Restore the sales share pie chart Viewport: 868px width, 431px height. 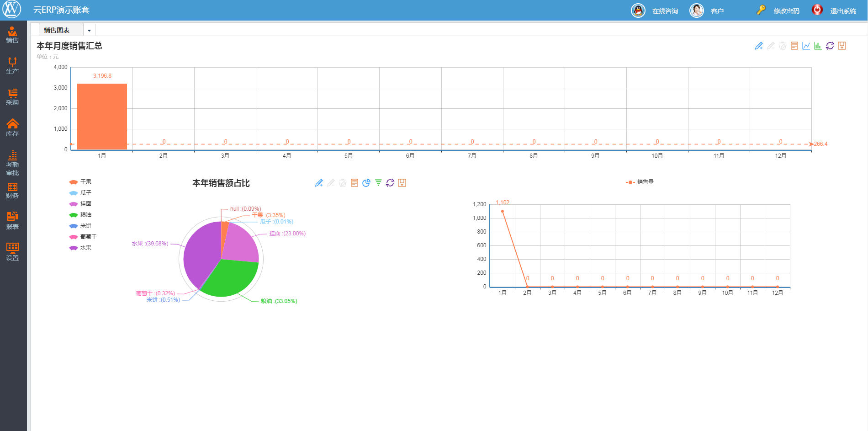(390, 183)
